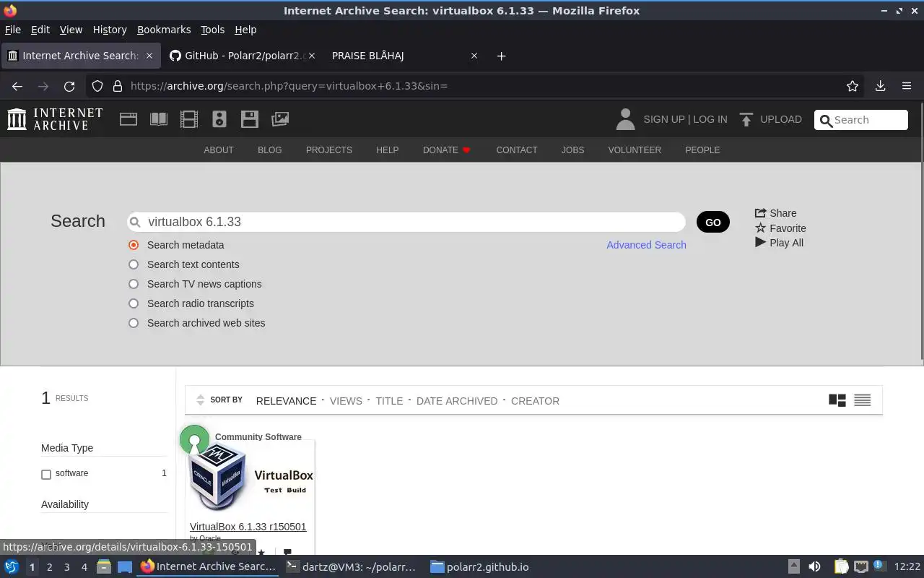Open the Bookmarks menu

pyautogui.click(x=164, y=30)
